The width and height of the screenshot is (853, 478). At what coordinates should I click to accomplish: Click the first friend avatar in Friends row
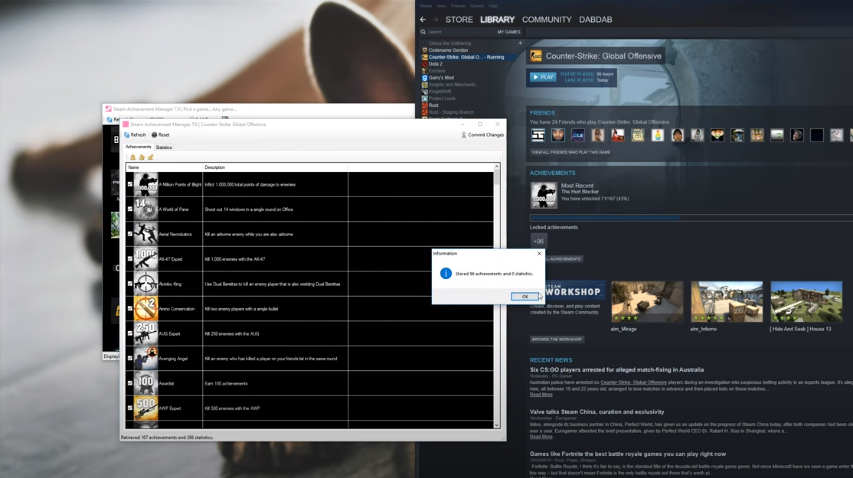pyautogui.click(x=537, y=135)
